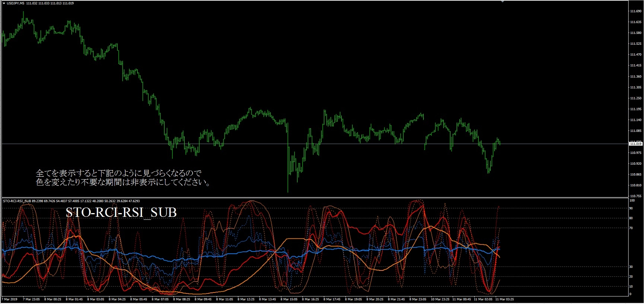Click the indicator level 90 label
The width and height of the screenshot is (644, 304).
(x=631, y=208)
